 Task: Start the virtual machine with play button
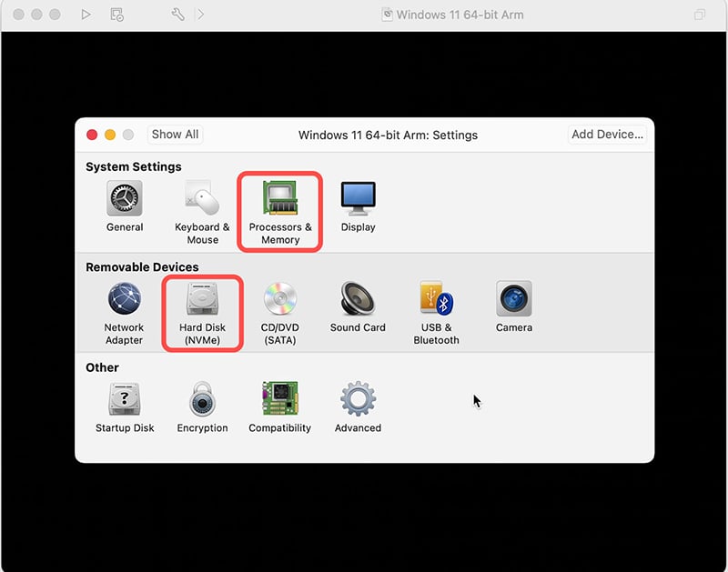86,15
